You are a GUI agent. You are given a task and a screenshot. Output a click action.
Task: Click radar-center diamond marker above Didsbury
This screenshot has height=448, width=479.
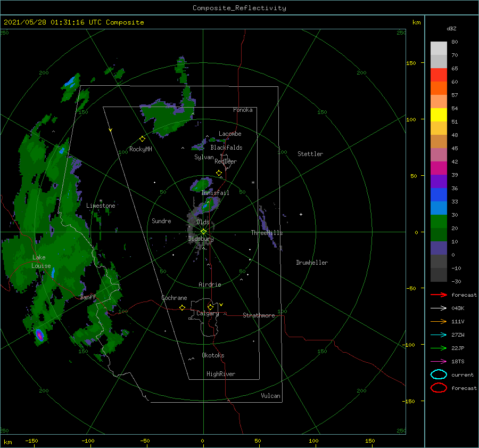[x=203, y=232]
